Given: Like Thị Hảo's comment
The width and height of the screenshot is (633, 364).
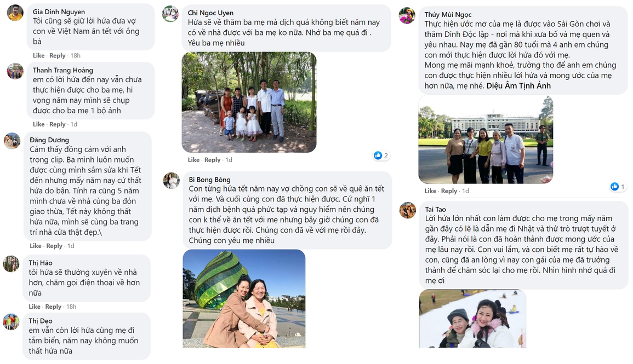Looking at the screenshot, I should tap(35, 307).
